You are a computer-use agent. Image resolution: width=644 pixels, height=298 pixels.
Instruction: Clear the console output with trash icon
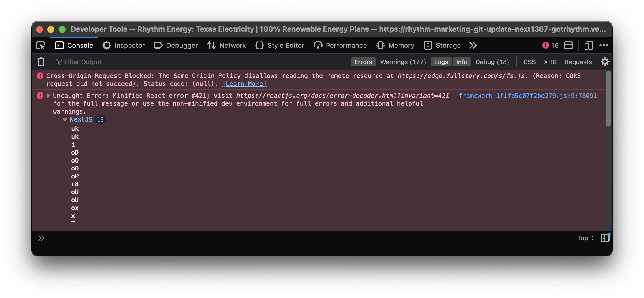click(x=41, y=62)
